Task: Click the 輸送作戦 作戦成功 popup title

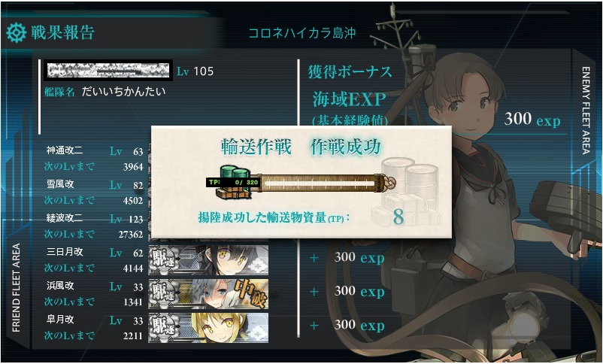Action: (x=301, y=147)
